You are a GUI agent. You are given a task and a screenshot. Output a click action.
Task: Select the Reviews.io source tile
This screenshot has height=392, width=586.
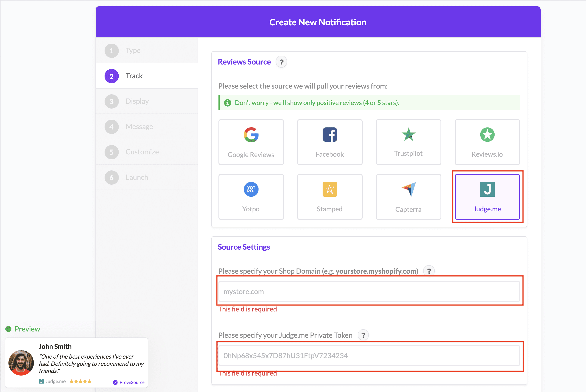pyautogui.click(x=487, y=142)
